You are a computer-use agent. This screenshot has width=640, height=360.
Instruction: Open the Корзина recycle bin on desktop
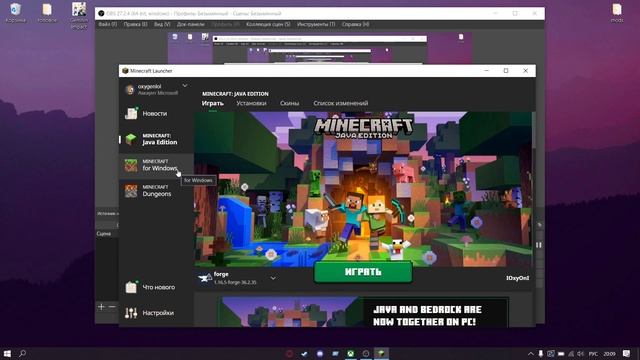[16, 12]
